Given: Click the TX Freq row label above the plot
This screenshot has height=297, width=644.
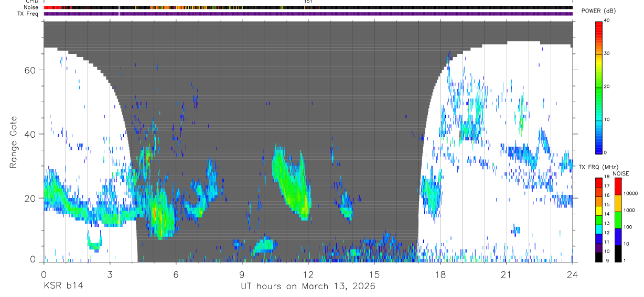Looking at the screenshot, I should pyautogui.click(x=28, y=14).
